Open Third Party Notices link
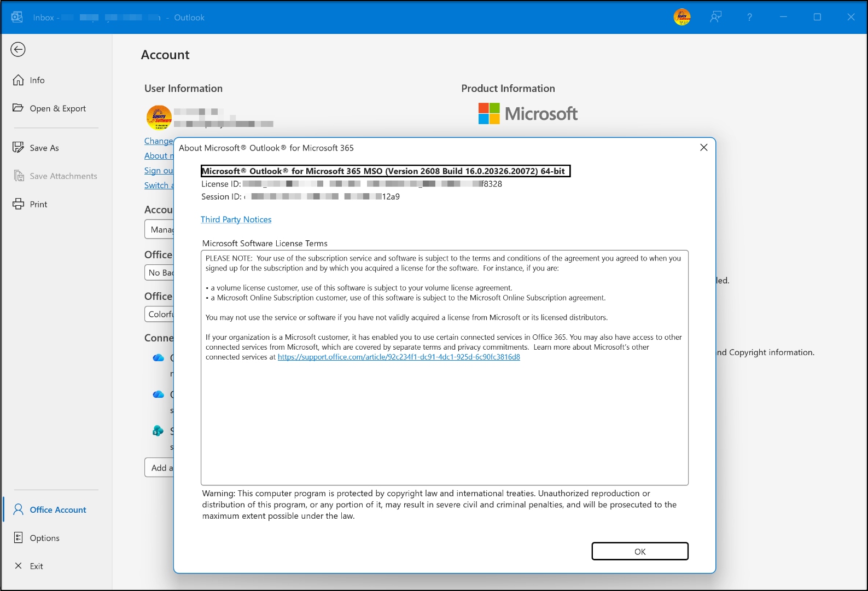The width and height of the screenshot is (868, 591). click(236, 219)
